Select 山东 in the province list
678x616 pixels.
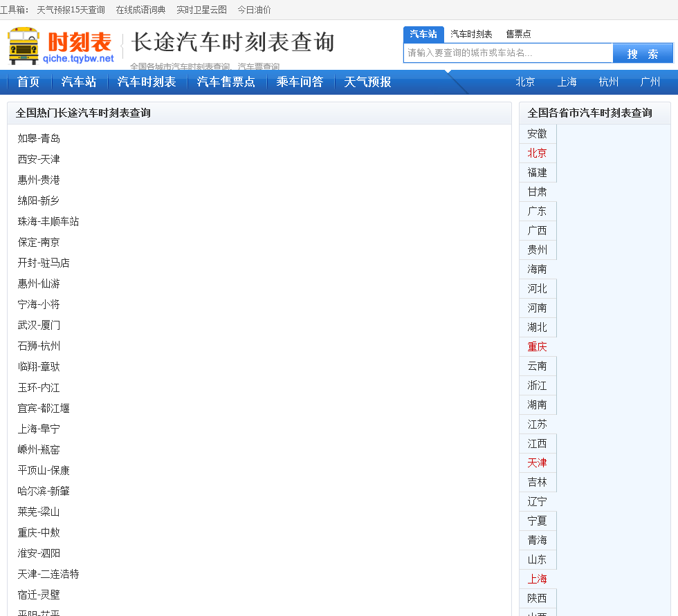point(537,560)
